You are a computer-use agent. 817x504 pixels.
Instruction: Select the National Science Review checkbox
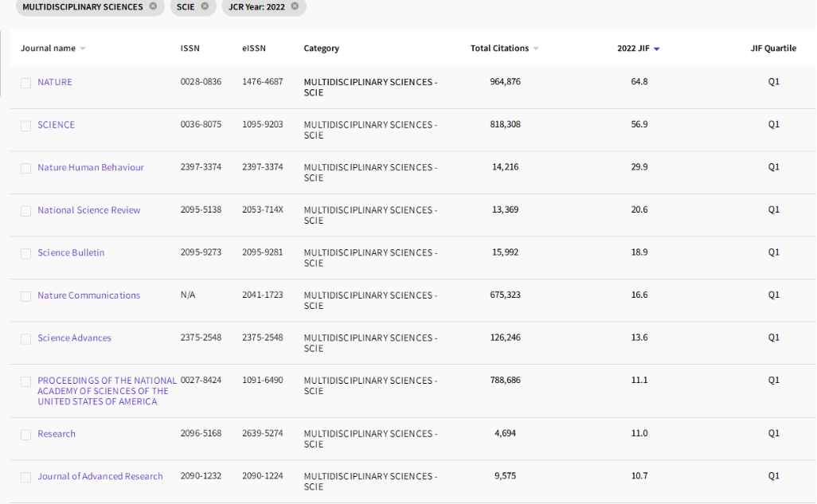point(26,211)
